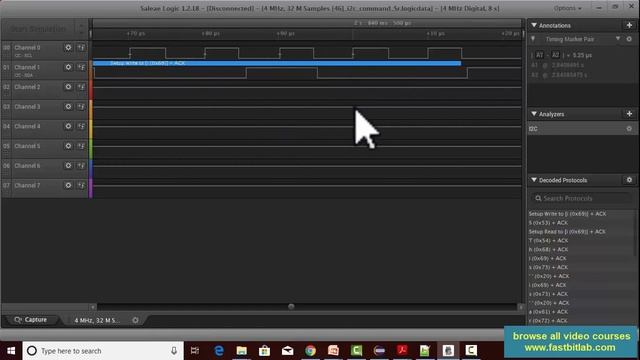Screen dimensions: 640x360
Task: Click the blue Setup Write decode bubble
Action: 277,63
